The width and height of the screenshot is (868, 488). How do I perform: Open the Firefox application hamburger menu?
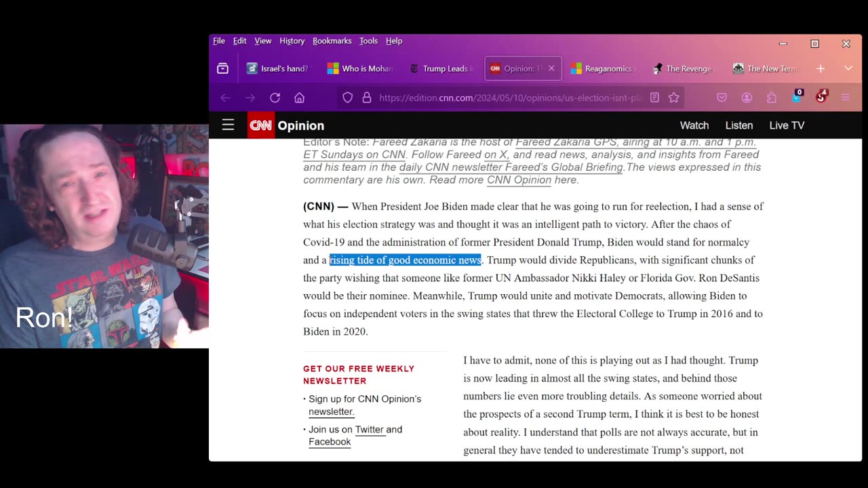[x=846, y=98]
